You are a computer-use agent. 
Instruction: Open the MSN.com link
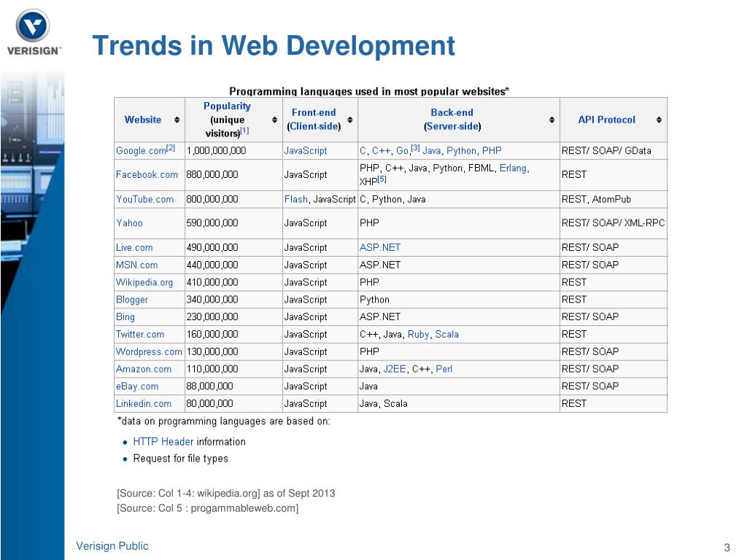point(136,265)
